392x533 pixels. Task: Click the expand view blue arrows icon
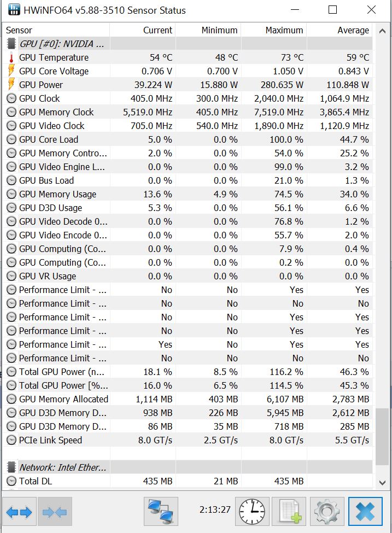[20, 512]
